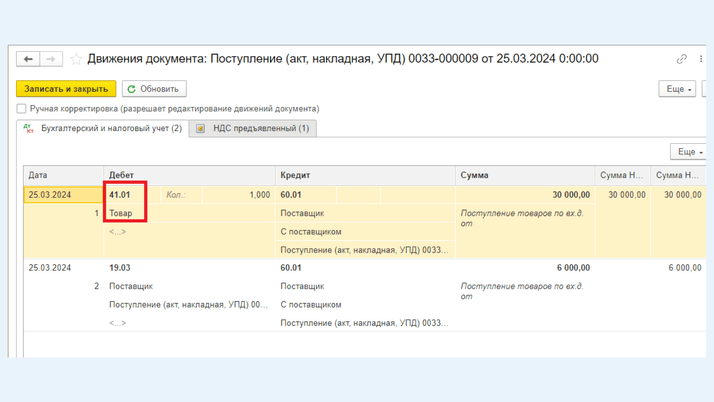Select the quantity cell '1,000'
Screen dimensions: 714x402
click(239, 195)
